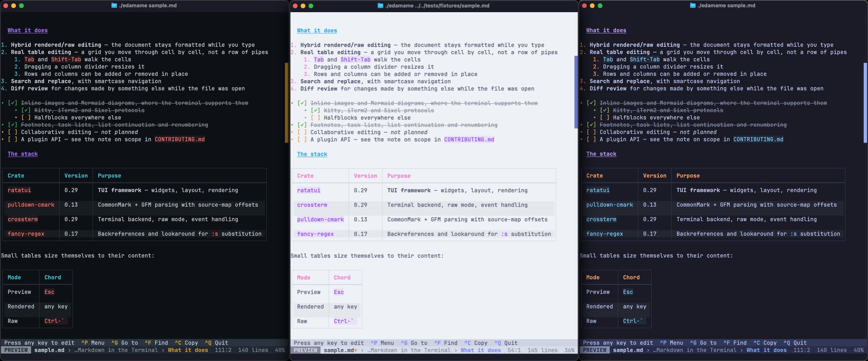The image size is (868, 361).
Task: Click 'What it does' breadcrumb in right status bar
Action: pos(767,350)
